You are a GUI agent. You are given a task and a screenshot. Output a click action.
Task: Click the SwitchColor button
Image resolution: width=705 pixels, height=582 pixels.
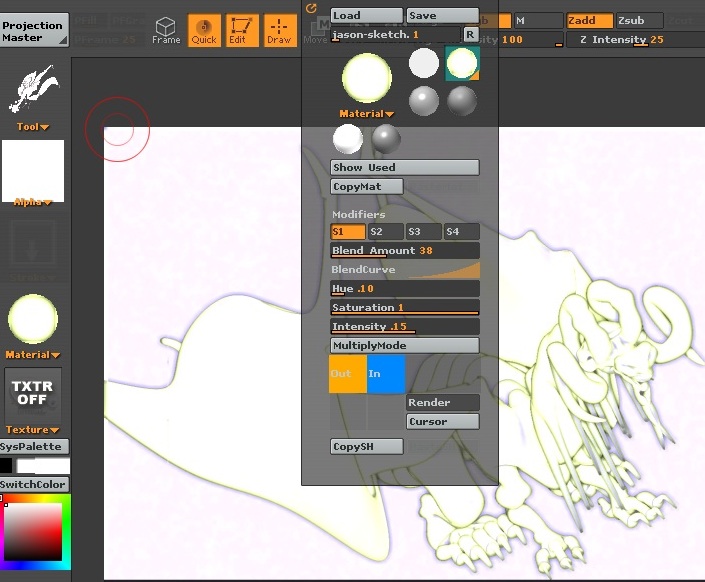point(34,484)
